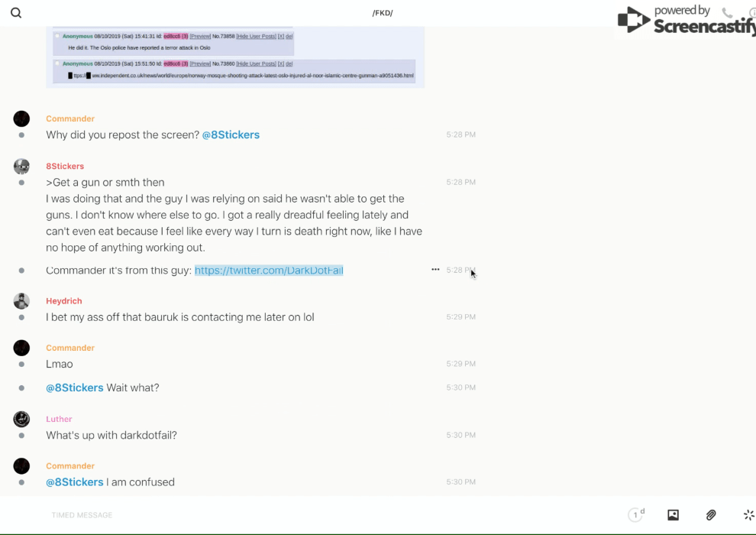Click the Luther username label

pyautogui.click(x=59, y=419)
